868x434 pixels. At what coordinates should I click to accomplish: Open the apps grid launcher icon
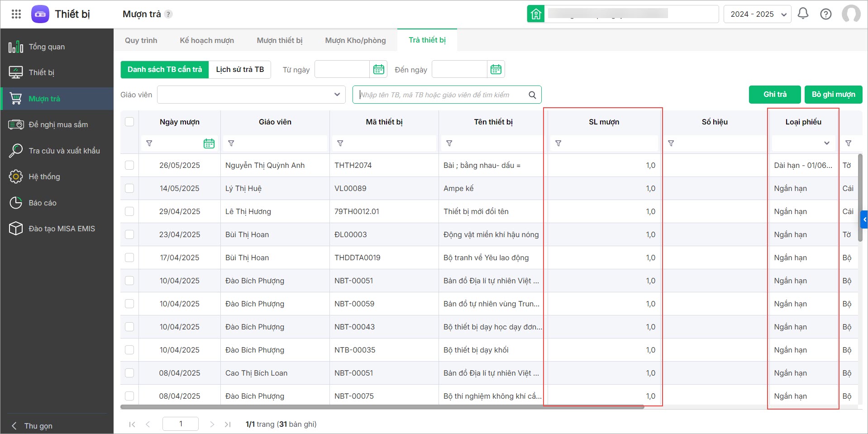pyautogui.click(x=16, y=14)
